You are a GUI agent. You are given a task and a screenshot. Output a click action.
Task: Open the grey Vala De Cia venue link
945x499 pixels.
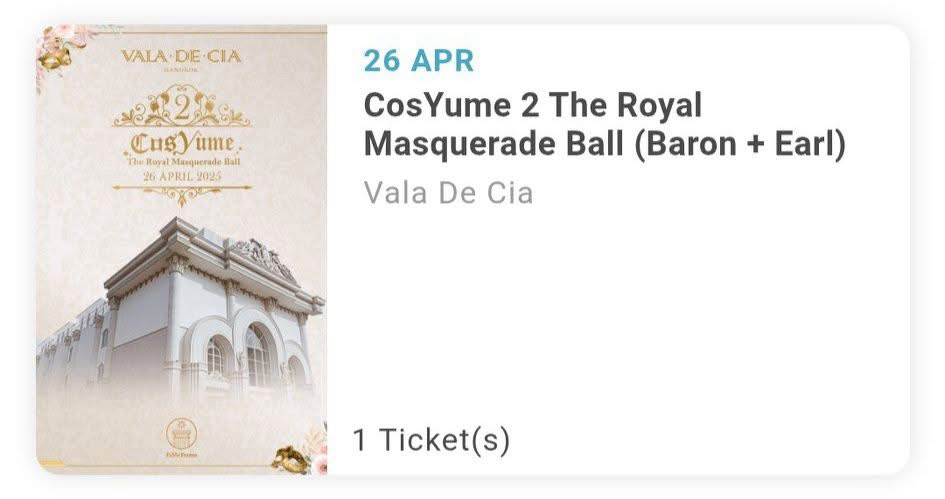coord(448,192)
